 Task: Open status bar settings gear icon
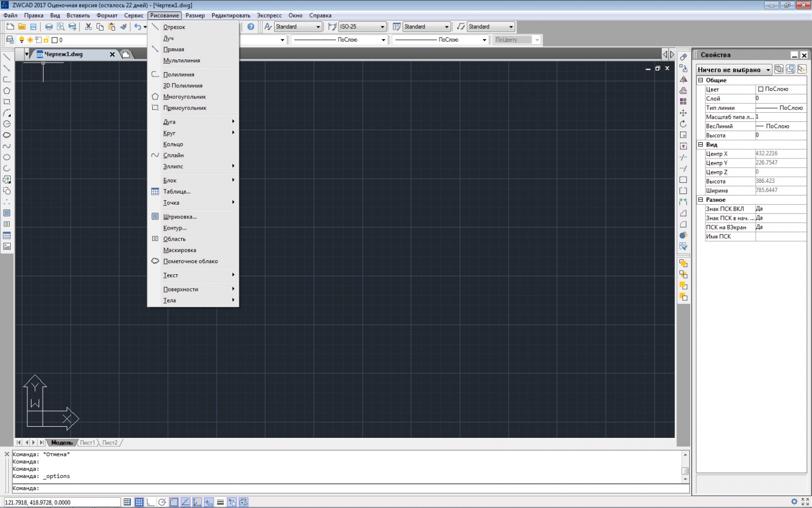[x=794, y=502]
